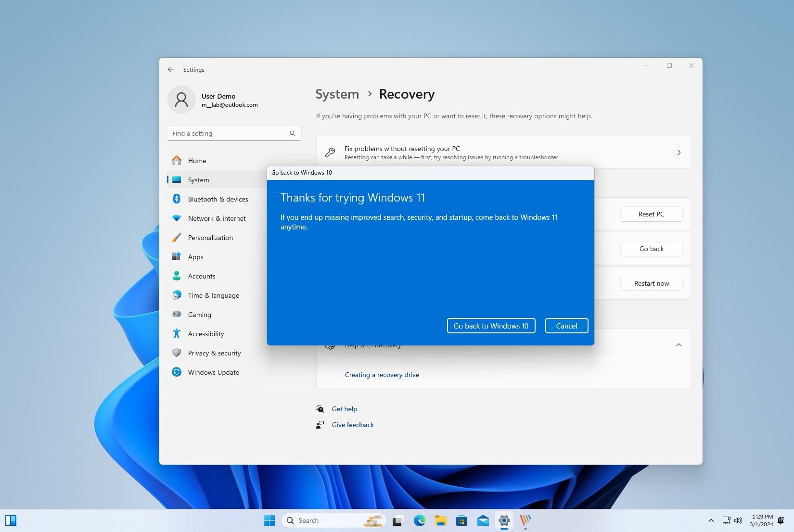This screenshot has height=532, width=794.
Task: Open the Creating a recovery drive link
Action: pyautogui.click(x=382, y=375)
